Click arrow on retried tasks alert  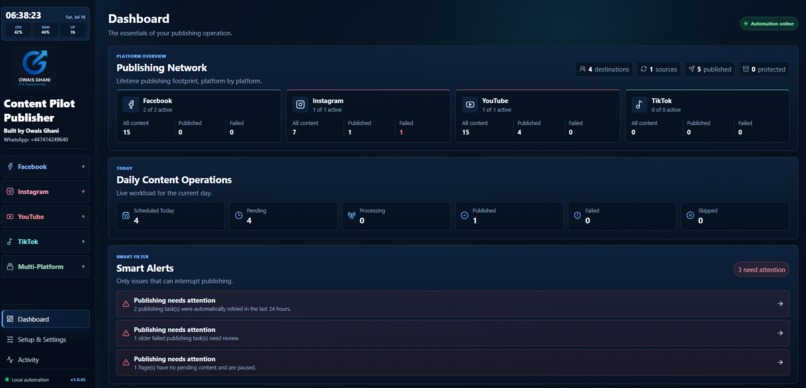click(x=780, y=304)
